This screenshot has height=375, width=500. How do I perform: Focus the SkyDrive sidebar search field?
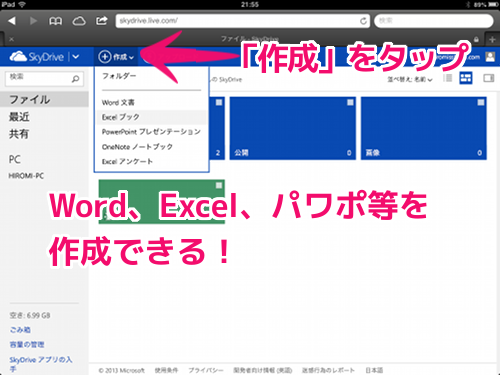pos(44,79)
